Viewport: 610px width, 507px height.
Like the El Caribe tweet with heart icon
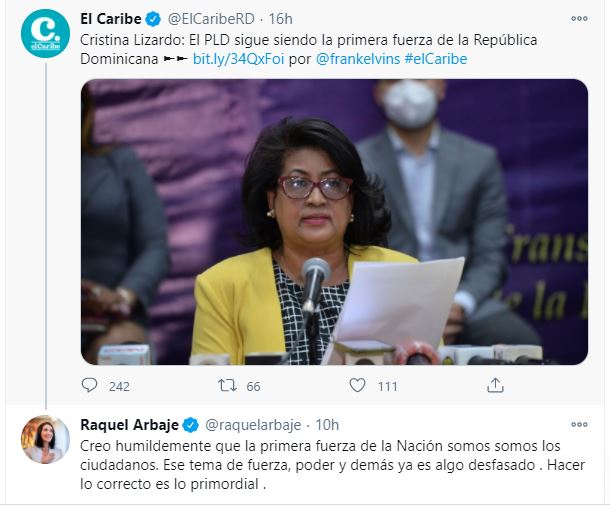click(x=357, y=385)
